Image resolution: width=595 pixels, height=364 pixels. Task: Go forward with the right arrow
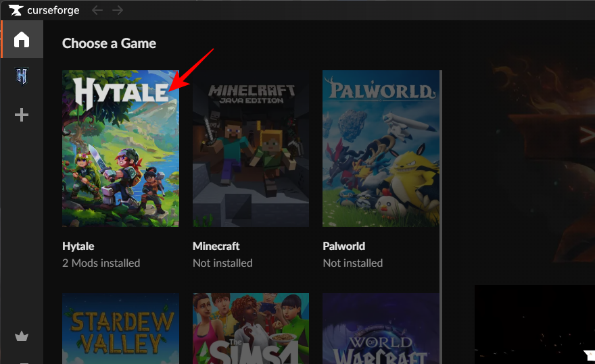(x=118, y=10)
